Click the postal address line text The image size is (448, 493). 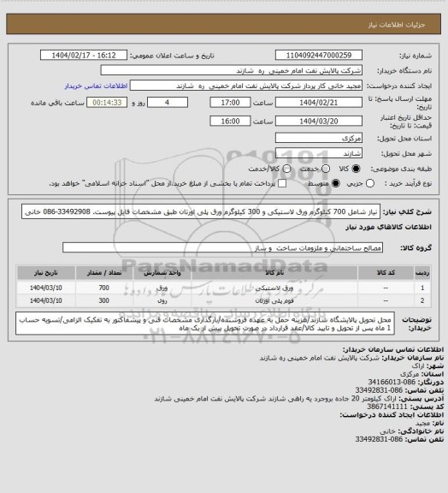tap(275, 399)
